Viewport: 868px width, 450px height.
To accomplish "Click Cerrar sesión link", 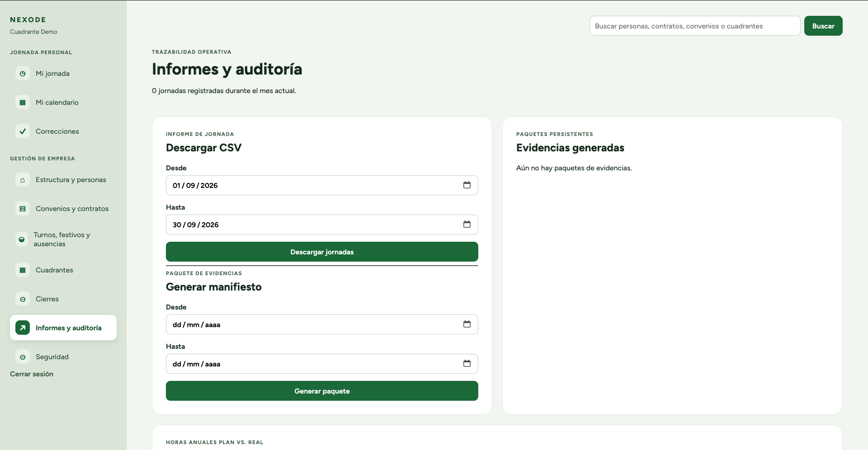I will click(32, 374).
